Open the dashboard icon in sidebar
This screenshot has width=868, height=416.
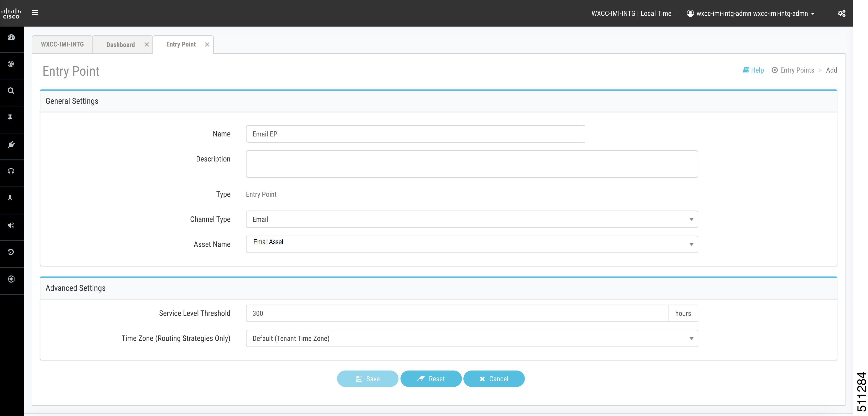(12, 37)
